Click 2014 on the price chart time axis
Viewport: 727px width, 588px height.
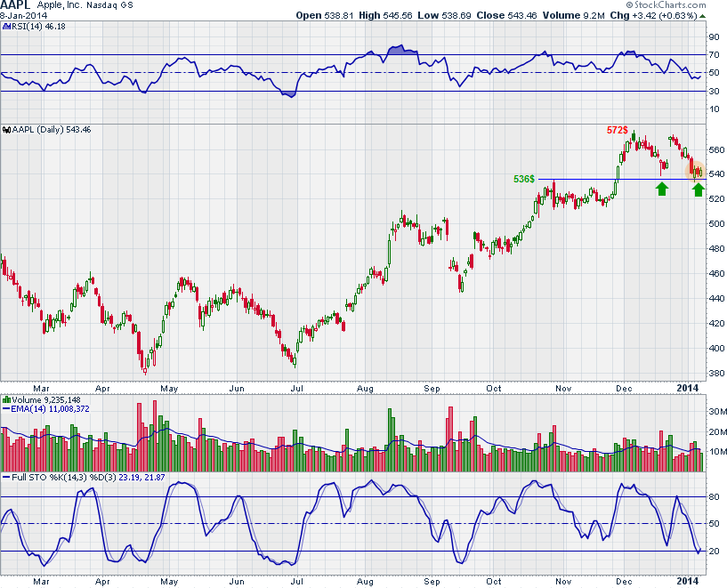pyautogui.click(x=688, y=388)
